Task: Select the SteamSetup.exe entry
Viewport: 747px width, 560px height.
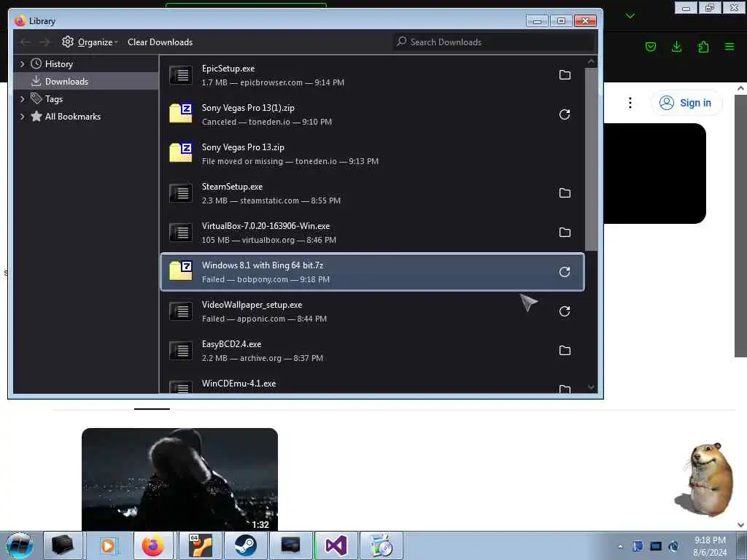Action: 372,193
